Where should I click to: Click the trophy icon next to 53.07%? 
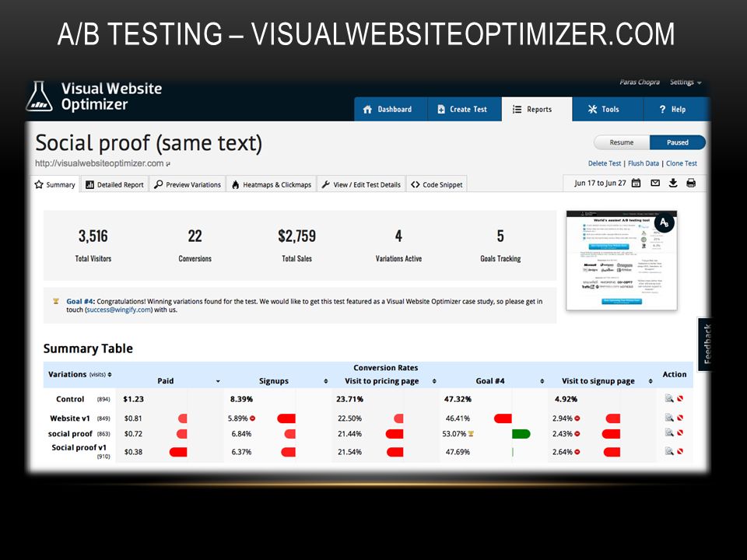click(471, 434)
